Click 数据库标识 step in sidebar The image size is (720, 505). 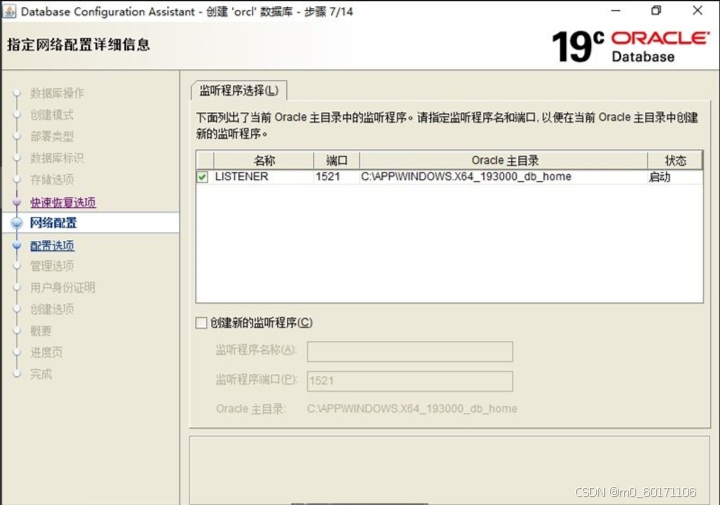[x=57, y=158]
